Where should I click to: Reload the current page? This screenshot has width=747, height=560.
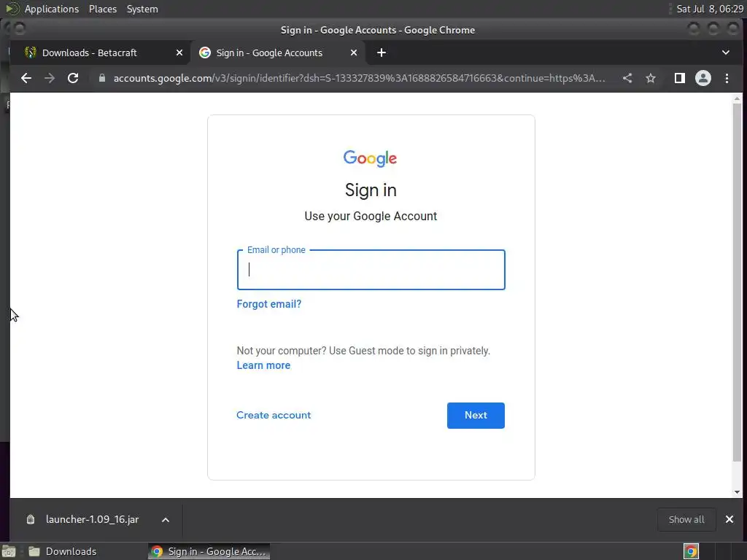coord(73,78)
